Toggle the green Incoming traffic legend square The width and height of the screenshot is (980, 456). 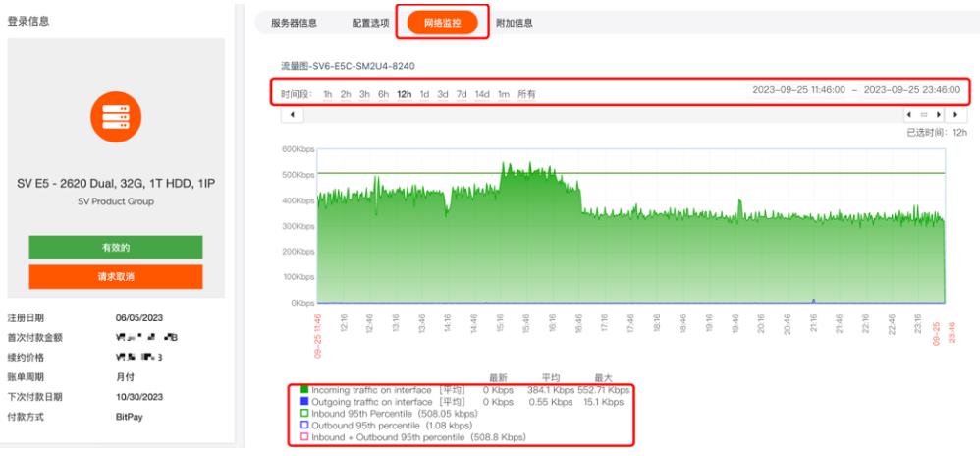(x=304, y=391)
